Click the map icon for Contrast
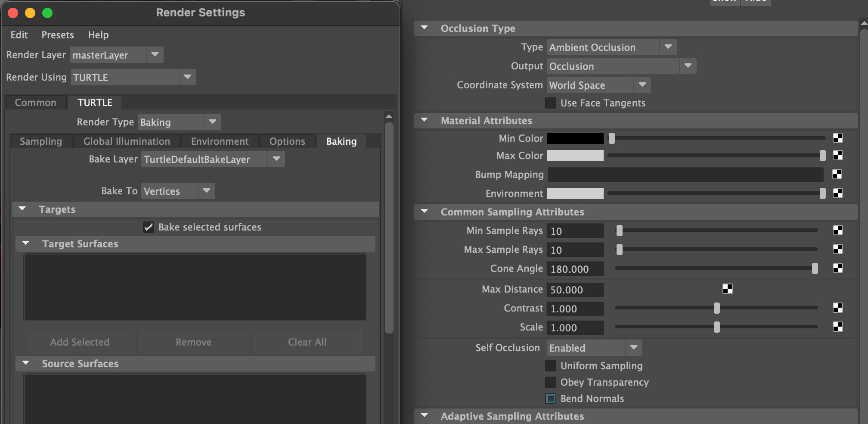 [x=837, y=308]
